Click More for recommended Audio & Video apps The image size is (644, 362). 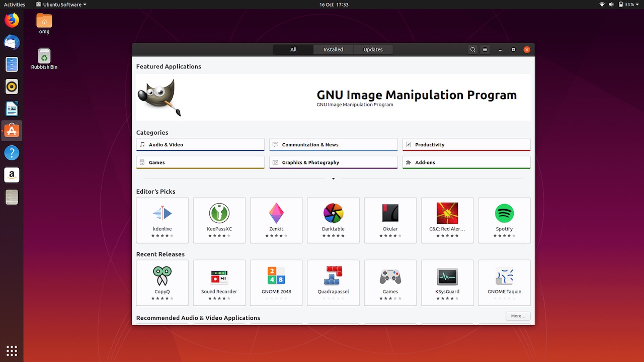518,316
